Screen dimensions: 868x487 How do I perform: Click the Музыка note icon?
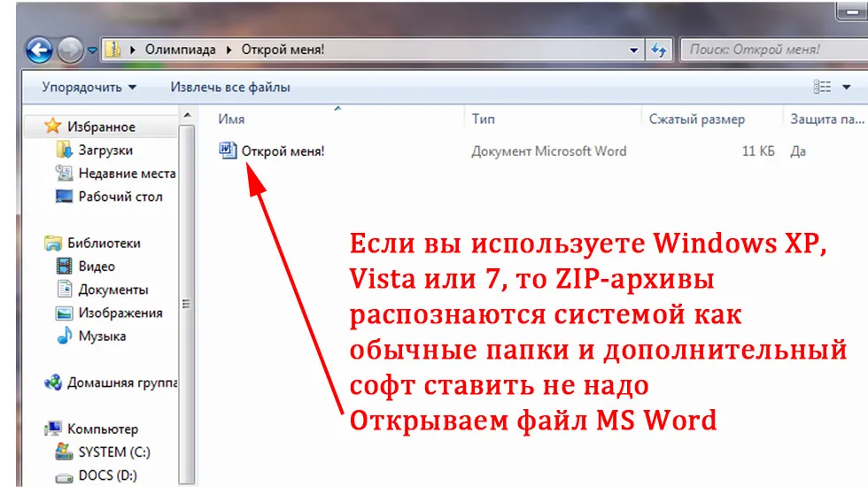pos(65,336)
